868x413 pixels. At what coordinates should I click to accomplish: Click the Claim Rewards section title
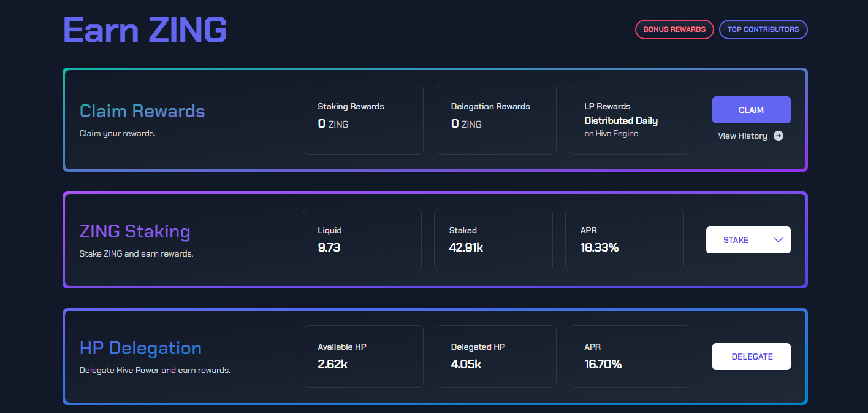tap(142, 111)
